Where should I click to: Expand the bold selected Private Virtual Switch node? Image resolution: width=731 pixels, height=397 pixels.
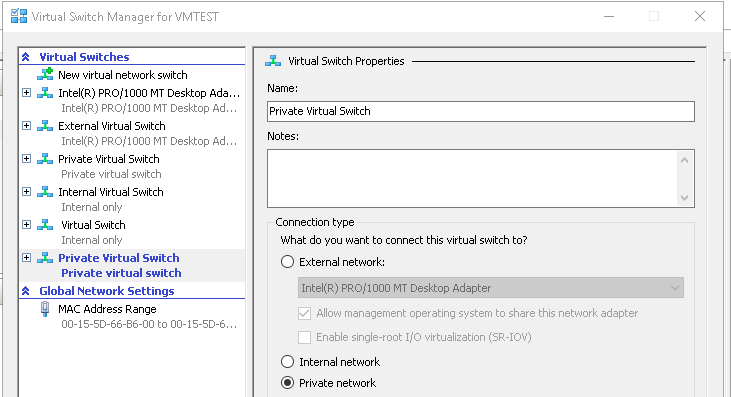27,258
